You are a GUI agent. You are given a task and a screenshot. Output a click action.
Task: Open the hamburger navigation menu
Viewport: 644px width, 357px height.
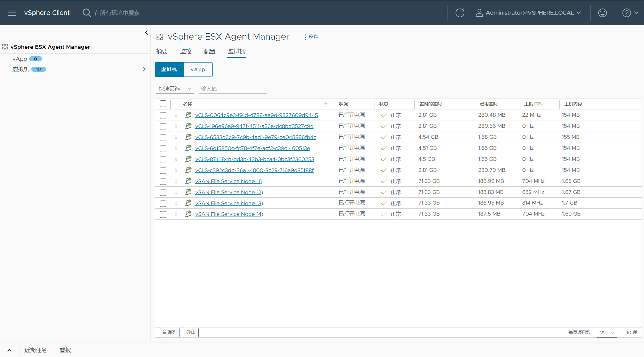12,13
